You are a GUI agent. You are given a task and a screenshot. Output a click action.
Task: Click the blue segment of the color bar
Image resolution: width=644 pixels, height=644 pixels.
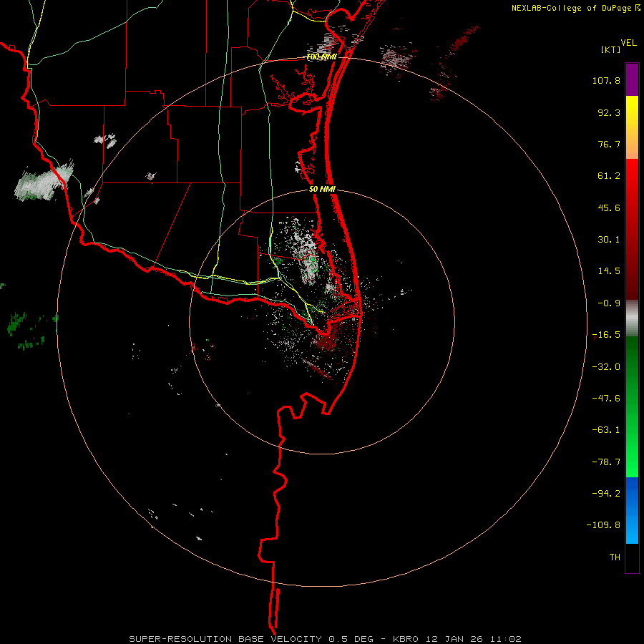[x=632, y=510]
